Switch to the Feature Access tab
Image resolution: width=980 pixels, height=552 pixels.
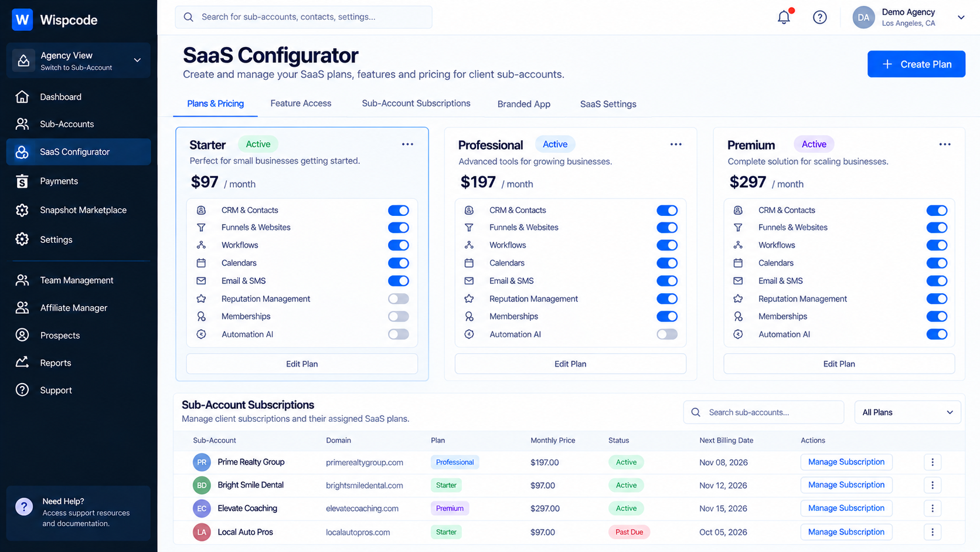click(x=301, y=103)
